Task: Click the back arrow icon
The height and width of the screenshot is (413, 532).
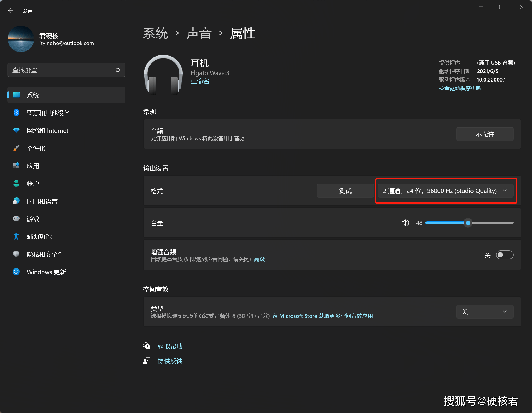Action: click(11, 11)
